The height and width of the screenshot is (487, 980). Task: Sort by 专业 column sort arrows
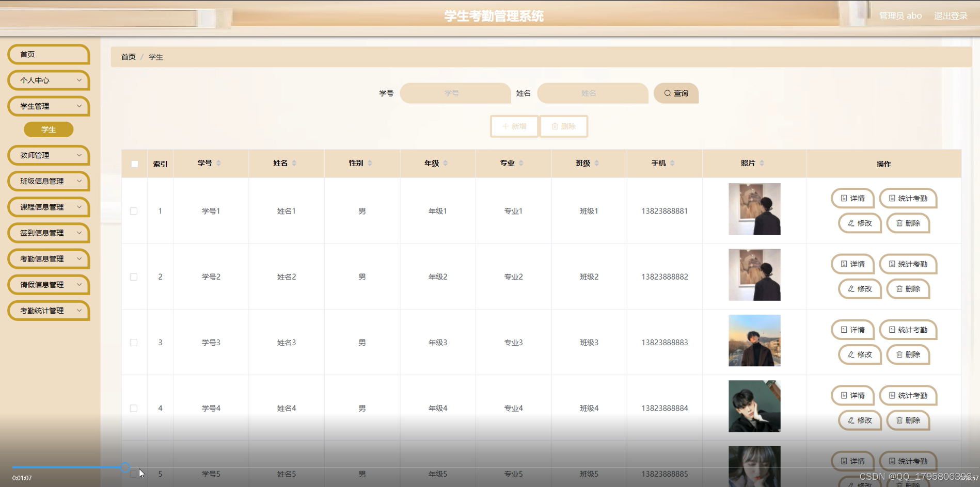(521, 163)
